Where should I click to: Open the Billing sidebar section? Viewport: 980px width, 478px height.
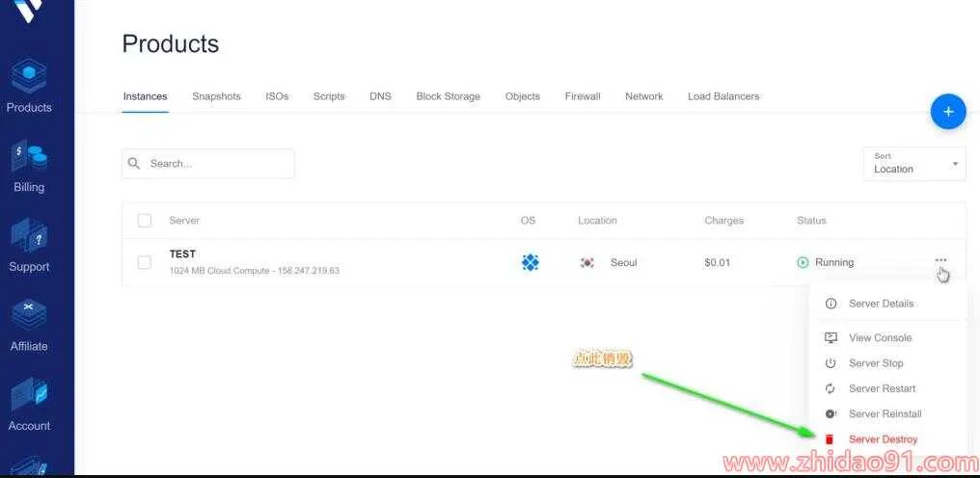click(x=29, y=166)
